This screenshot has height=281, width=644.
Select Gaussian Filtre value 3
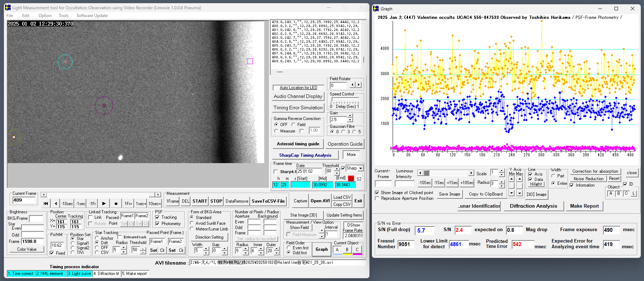point(343,132)
